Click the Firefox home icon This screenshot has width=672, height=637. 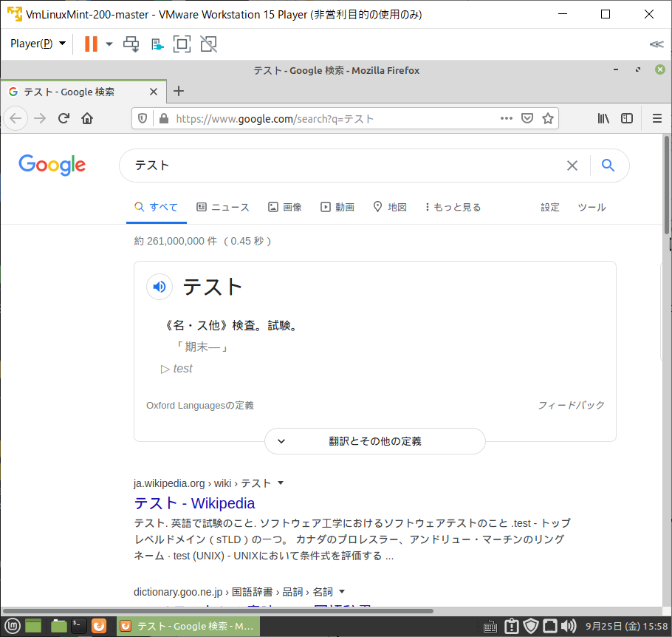pos(87,118)
